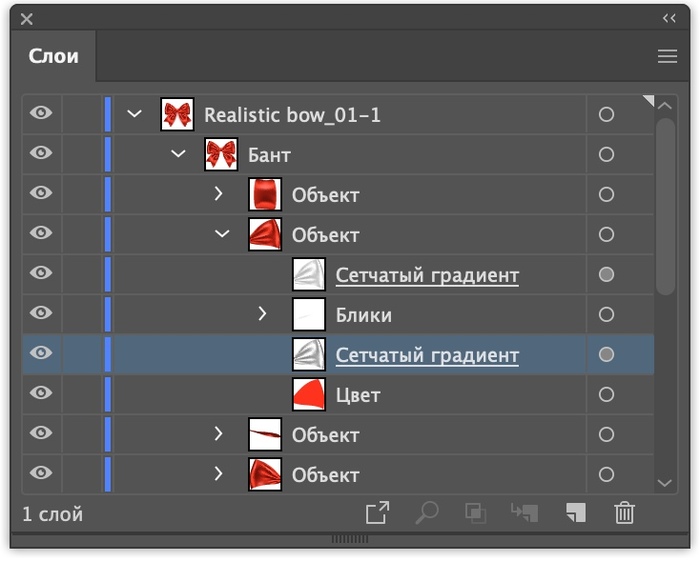Create a new layer

(x=575, y=513)
